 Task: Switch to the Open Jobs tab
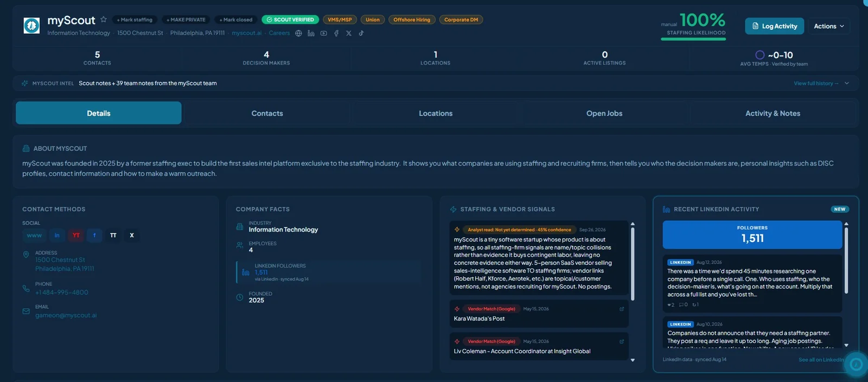coord(604,113)
